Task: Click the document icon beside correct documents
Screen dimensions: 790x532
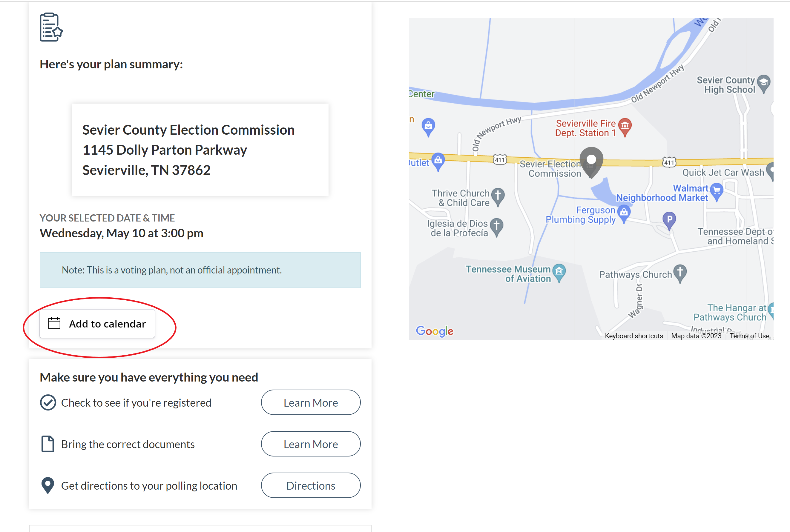Action: point(48,444)
